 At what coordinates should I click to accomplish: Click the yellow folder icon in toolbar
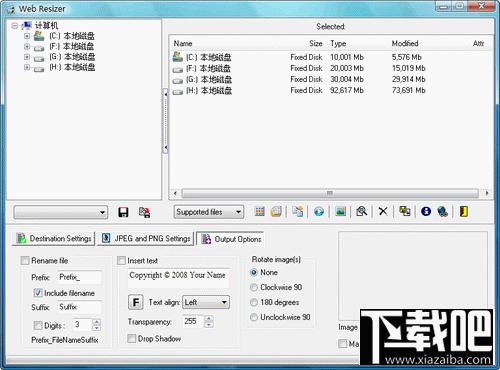point(276,211)
